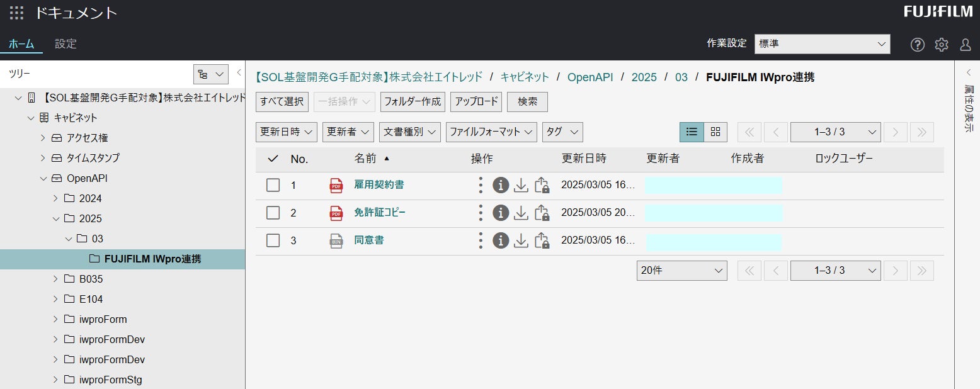This screenshot has height=389, width=980.
Task: Sort by the 名前 column header
Action: [x=365, y=159]
